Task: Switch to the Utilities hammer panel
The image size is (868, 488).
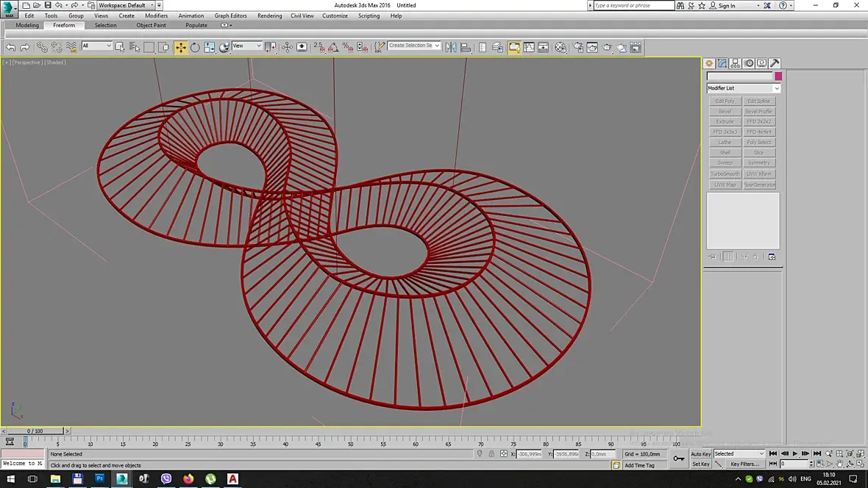Action: coord(775,64)
